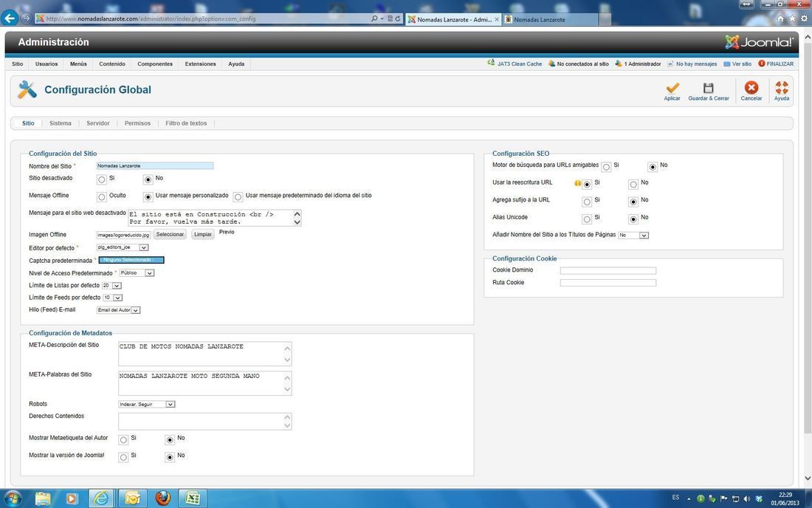Open Ver sitio in header
Viewport: 812px width, 508px height.
[x=737, y=64]
